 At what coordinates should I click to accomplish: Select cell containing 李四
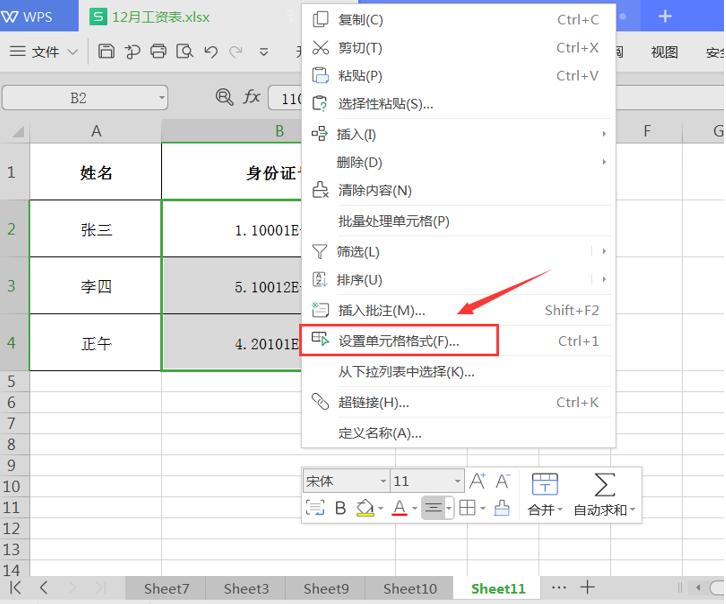(96, 286)
